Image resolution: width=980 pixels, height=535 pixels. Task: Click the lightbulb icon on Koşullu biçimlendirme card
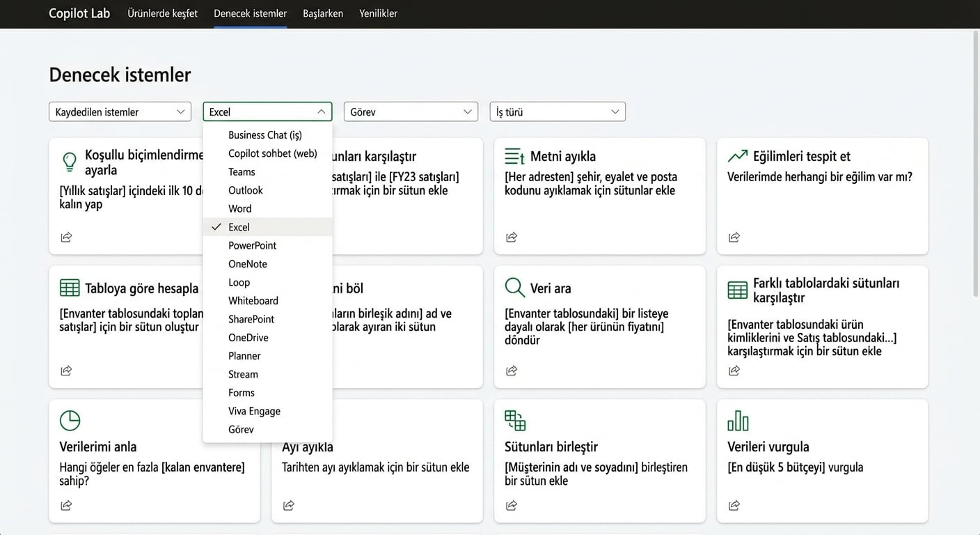70,162
